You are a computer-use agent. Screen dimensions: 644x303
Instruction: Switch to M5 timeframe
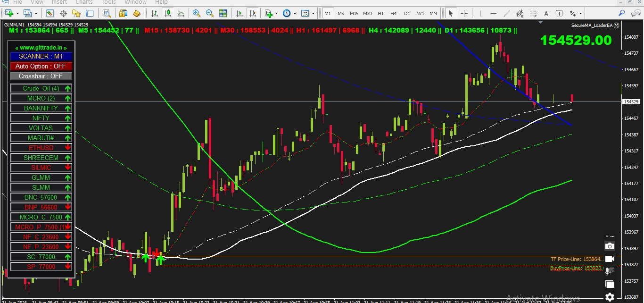341,13
